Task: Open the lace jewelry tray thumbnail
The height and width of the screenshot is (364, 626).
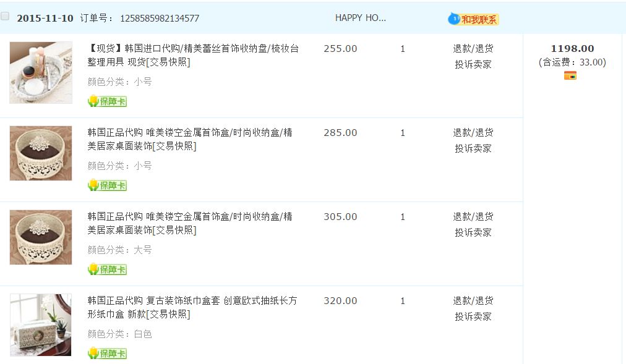Action: (41, 73)
